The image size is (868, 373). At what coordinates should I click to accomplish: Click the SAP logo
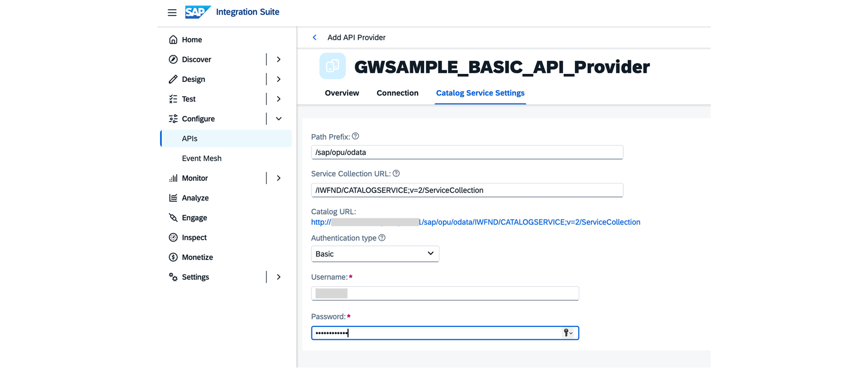click(197, 12)
